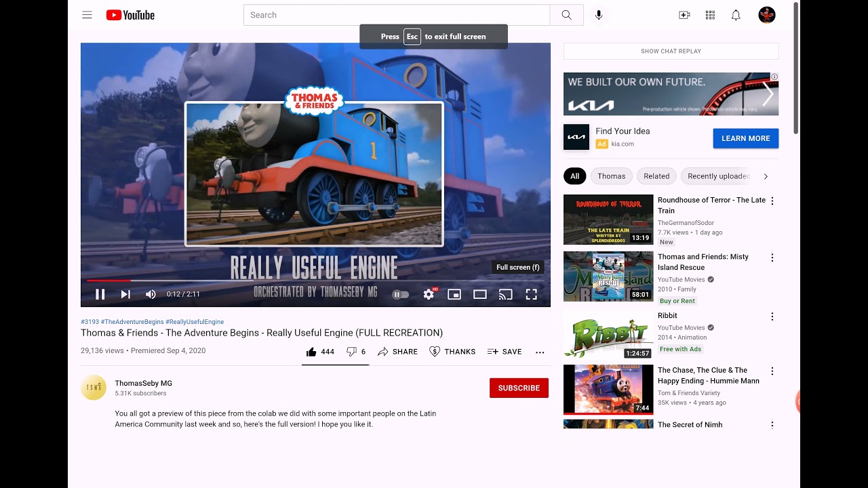Open options for Misty Island Rescue
Screen dimensions: 868x488
tap(772, 258)
